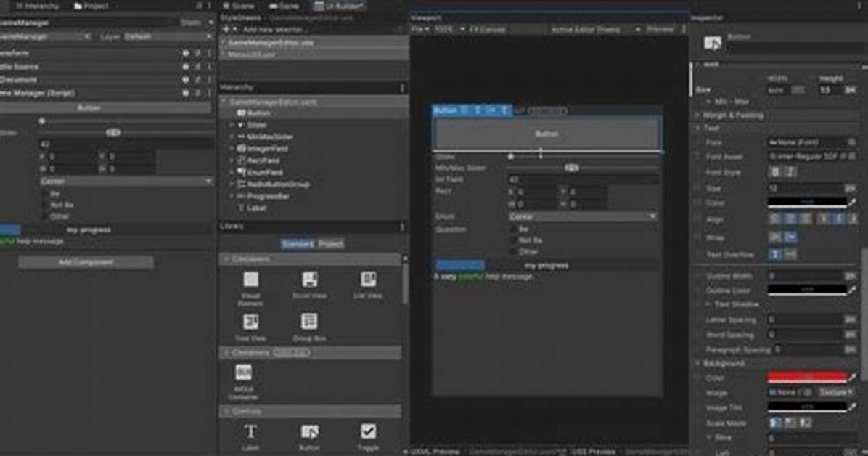Select the Tree View library icon

pos(250,322)
